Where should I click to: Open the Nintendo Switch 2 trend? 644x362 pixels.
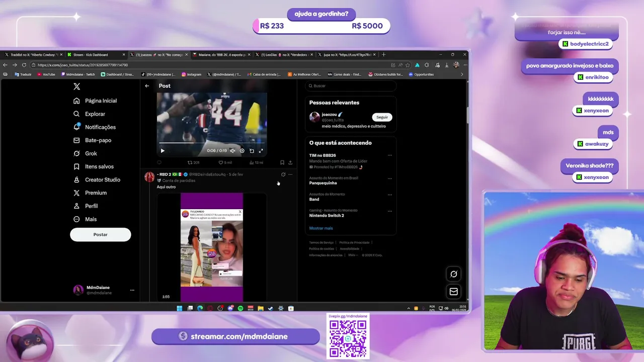(327, 216)
